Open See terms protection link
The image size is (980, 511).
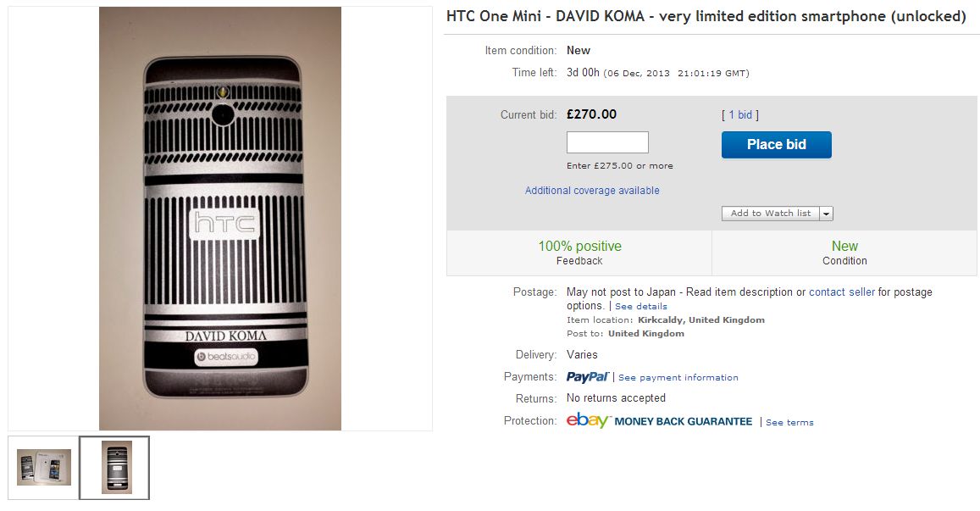[x=789, y=423]
